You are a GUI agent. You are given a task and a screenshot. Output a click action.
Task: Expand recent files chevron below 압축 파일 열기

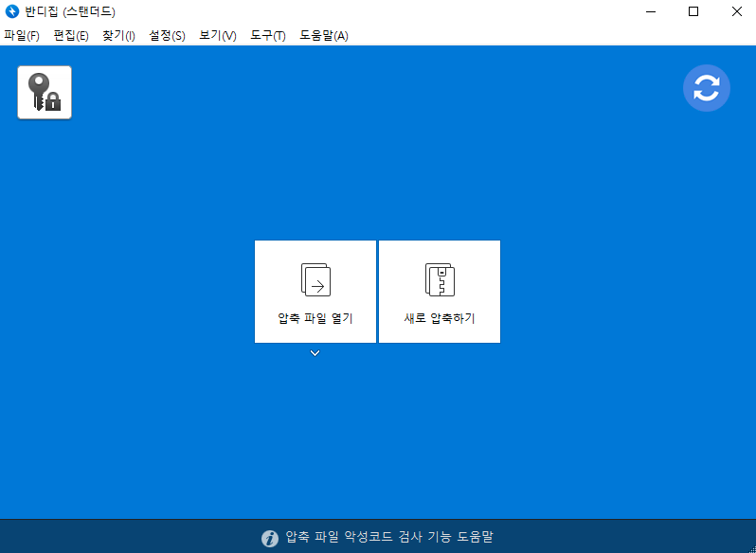pos(315,353)
